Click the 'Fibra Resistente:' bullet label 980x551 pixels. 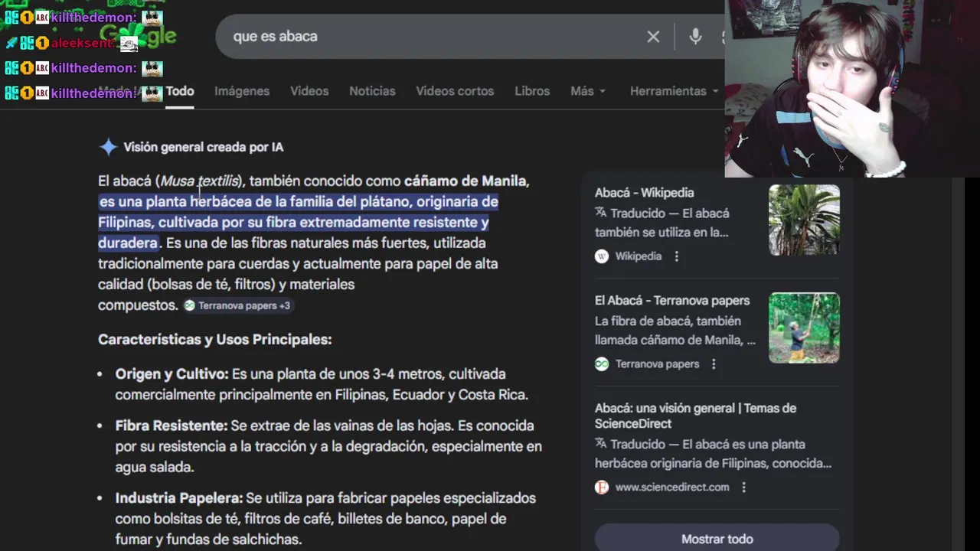click(x=171, y=425)
